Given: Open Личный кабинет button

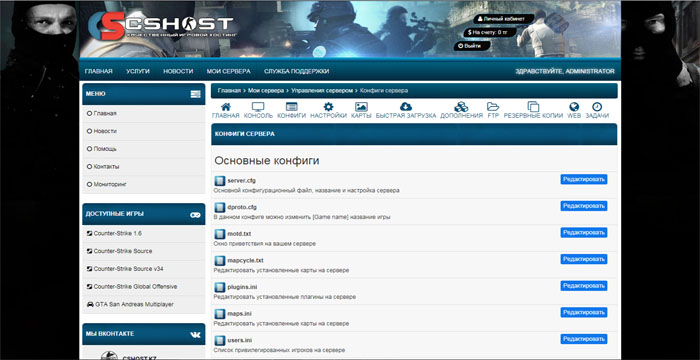Looking at the screenshot, I should 504,19.
